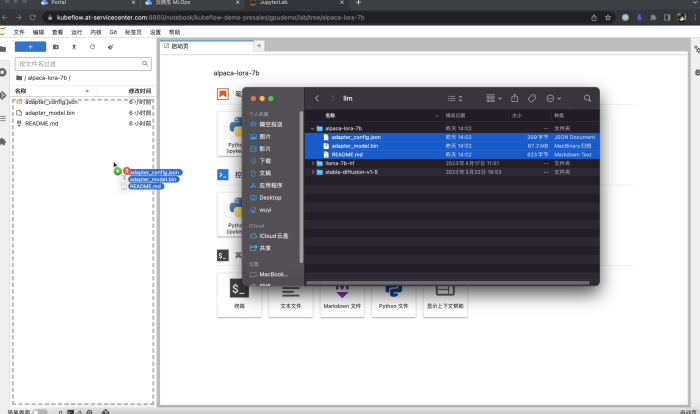700x414 pixels.
Task: Expand the llama-7b-hf folder
Action: pos(314,163)
